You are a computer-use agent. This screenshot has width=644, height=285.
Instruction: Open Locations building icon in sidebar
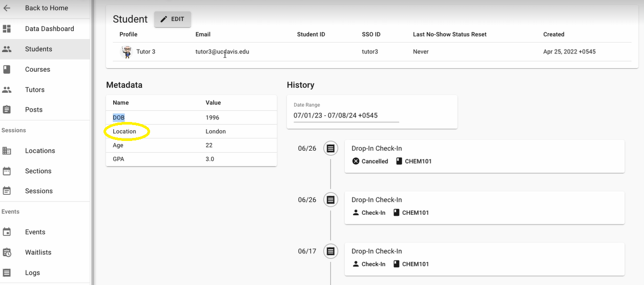(x=7, y=151)
